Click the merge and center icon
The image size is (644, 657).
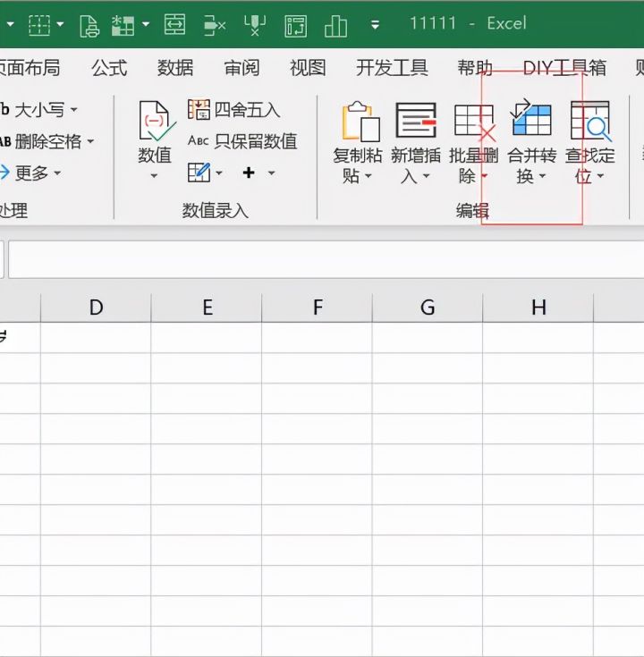pos(174,24)
